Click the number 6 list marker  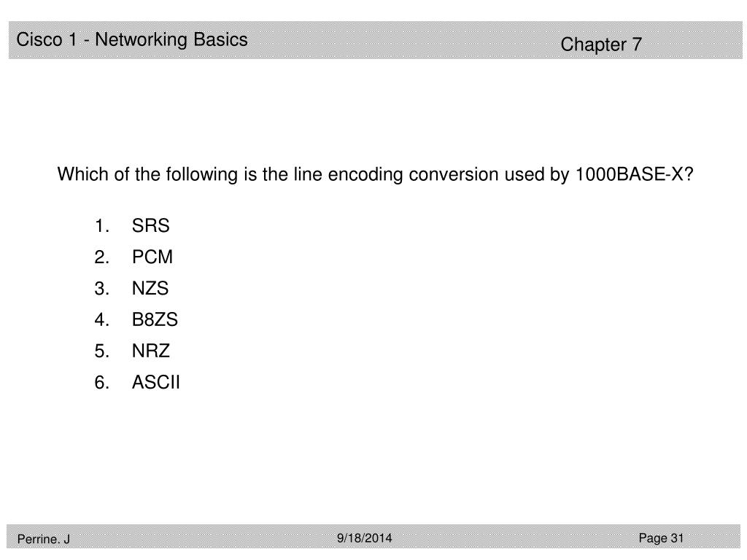[102, 382]
